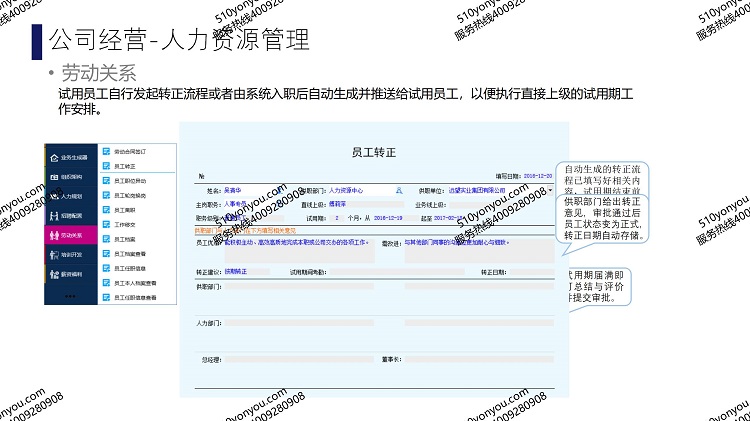Click the 工作移交 link
This screenshot has width=750, height=421.
(x=125, y=224)
